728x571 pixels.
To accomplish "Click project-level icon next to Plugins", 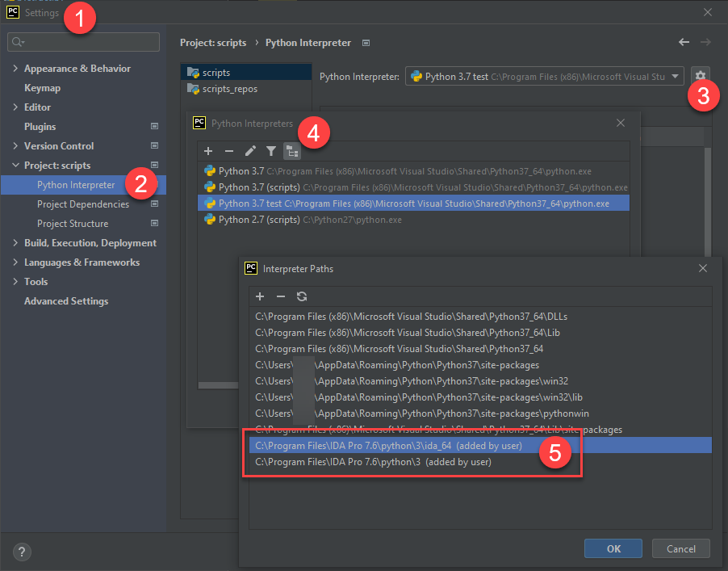I will click(155, 126).
